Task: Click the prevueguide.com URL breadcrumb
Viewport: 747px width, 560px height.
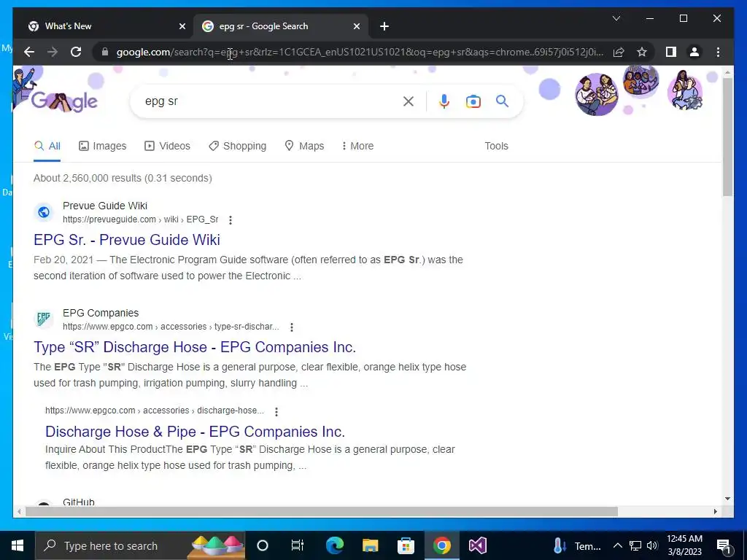Action: point(141,219)
